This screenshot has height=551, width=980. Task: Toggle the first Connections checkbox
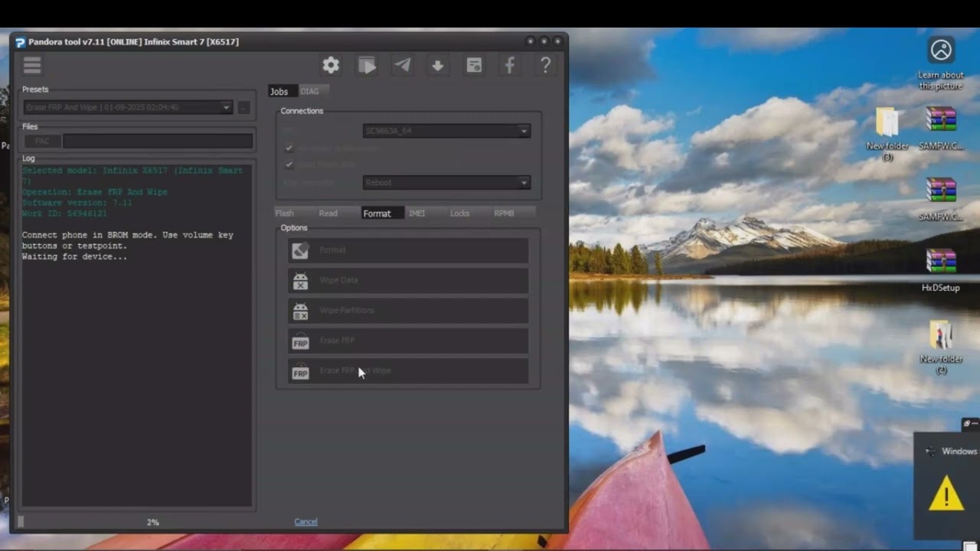[x=289, y=148]
